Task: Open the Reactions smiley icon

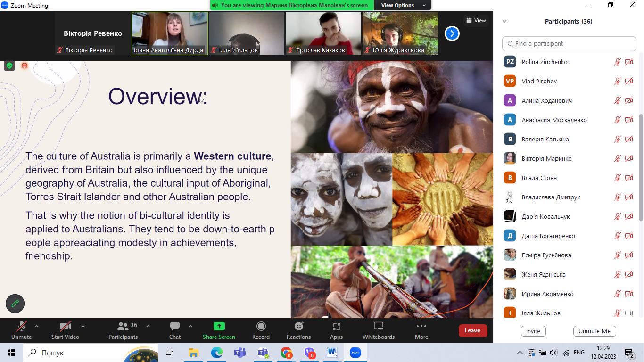Action: (x=299, y=326)
